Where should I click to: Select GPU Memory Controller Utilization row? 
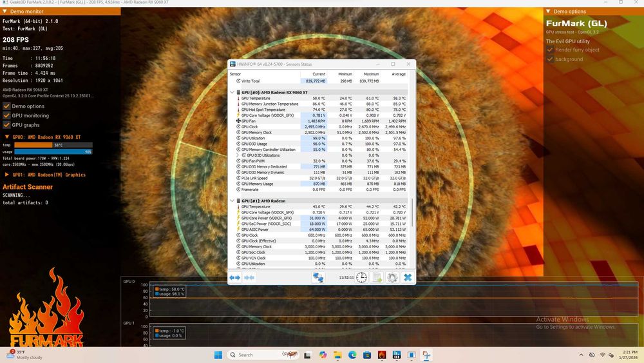(x=319, y=150)
